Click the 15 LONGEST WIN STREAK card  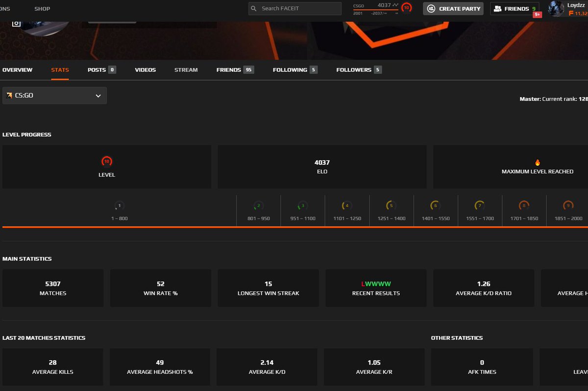[x=268, y=288]
